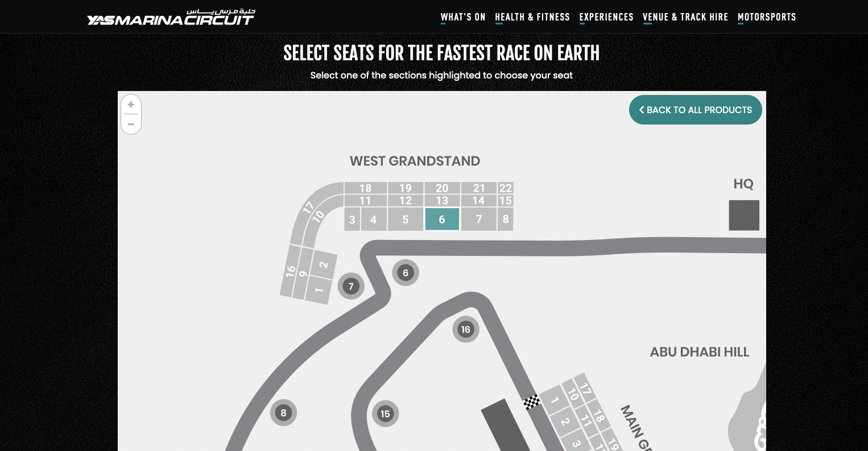Select the turn 15 circle marker
Image resolution: width=868 pixels, height=451 pixels.
pos(385,413)
